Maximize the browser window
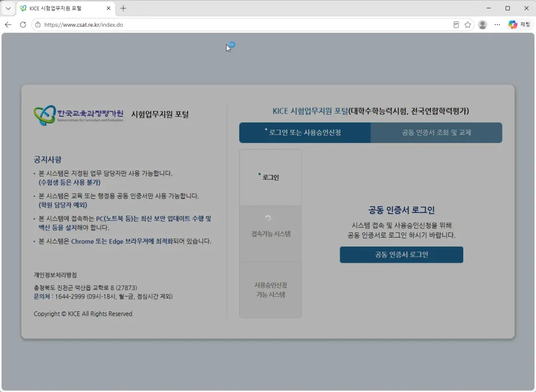Image resolution: width=536 pixels, height=392 pixels. (x=508, y=8)
